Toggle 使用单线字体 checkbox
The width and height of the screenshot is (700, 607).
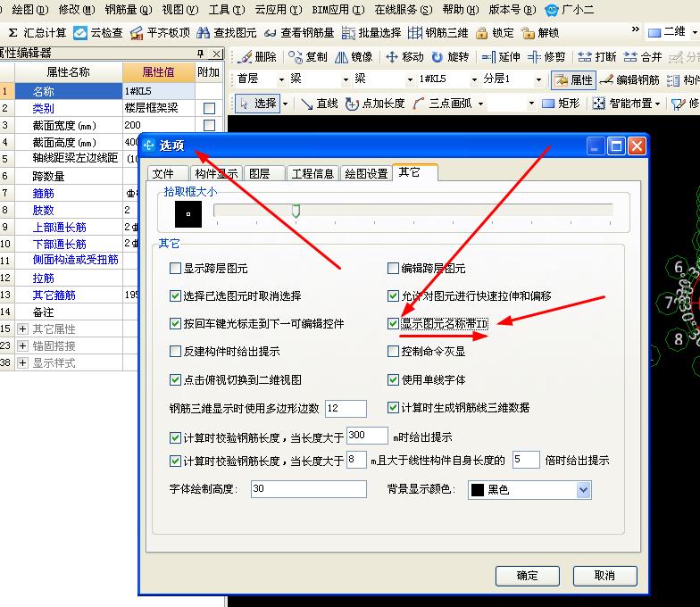[393, 380]
